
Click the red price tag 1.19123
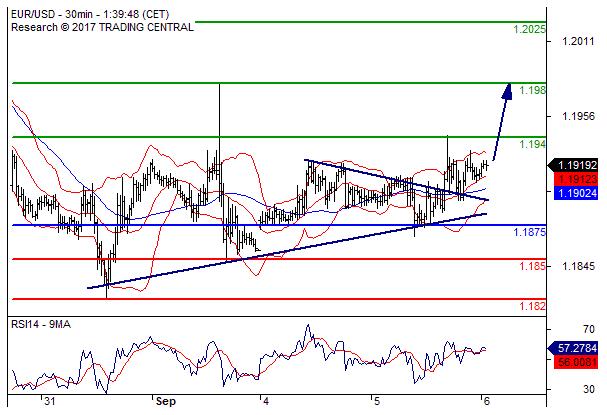click(576, 179)
